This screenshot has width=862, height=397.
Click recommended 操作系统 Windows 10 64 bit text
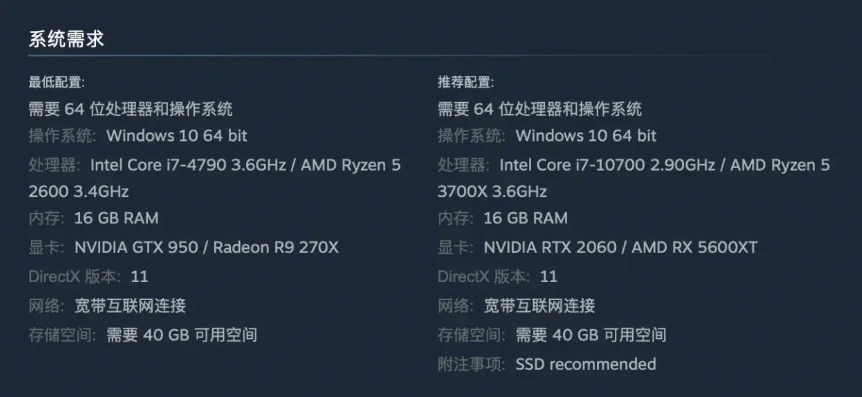point(547,136)
